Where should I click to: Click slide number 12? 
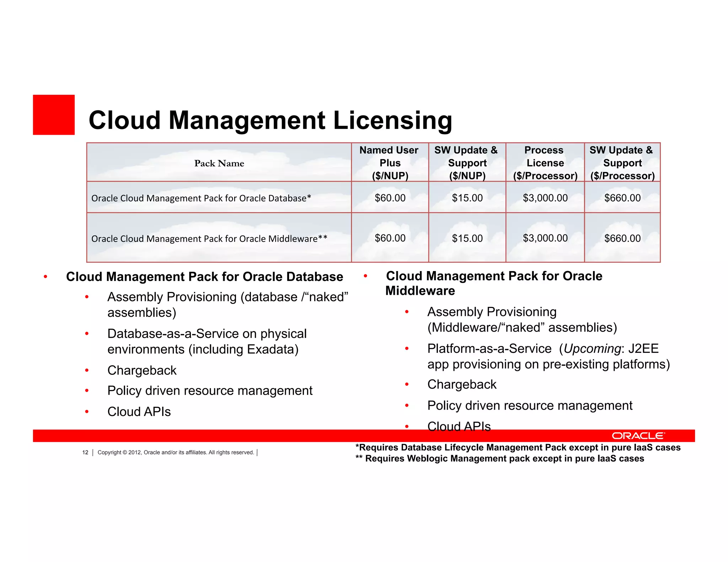(x=85, y=453)
